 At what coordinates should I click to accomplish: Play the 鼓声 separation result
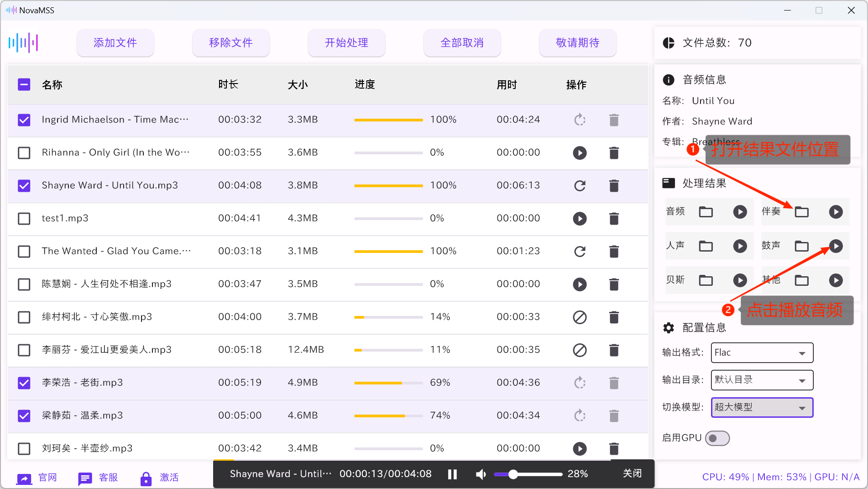coord(836,246)
